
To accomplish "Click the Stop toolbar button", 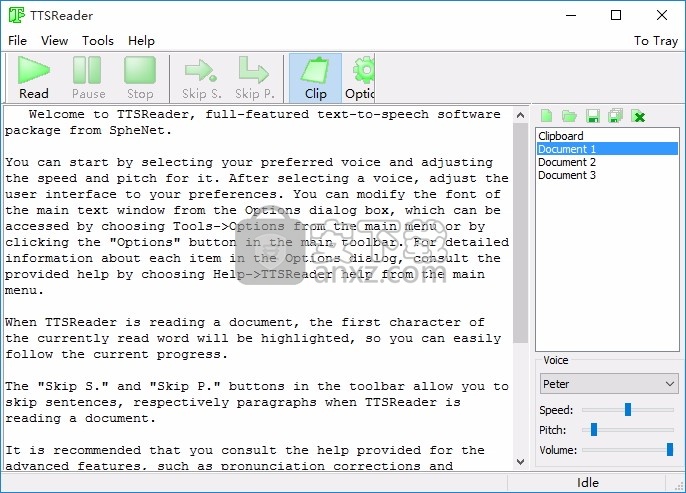I will [140, 78].
